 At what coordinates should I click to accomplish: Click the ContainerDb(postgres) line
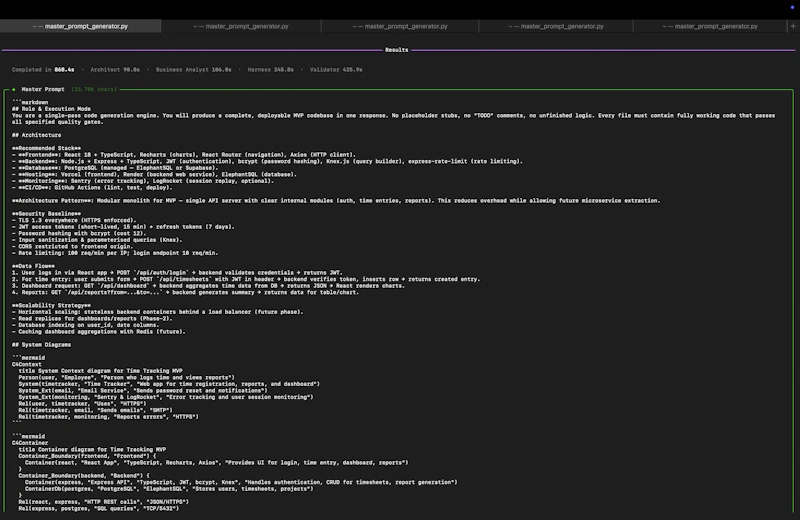(x=169, y=489)
